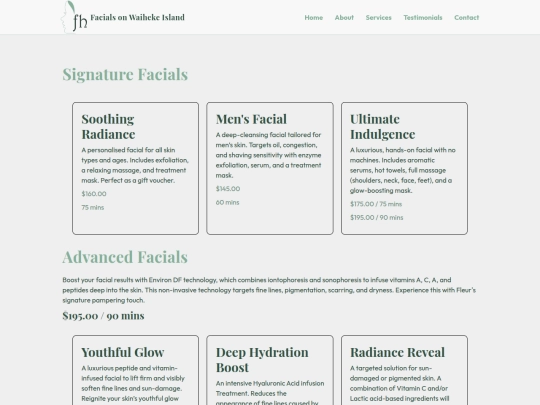Click the Deep Hydration Boost description text
The width and height of the screenshot is (540, 405).
[x=270, y=392]
